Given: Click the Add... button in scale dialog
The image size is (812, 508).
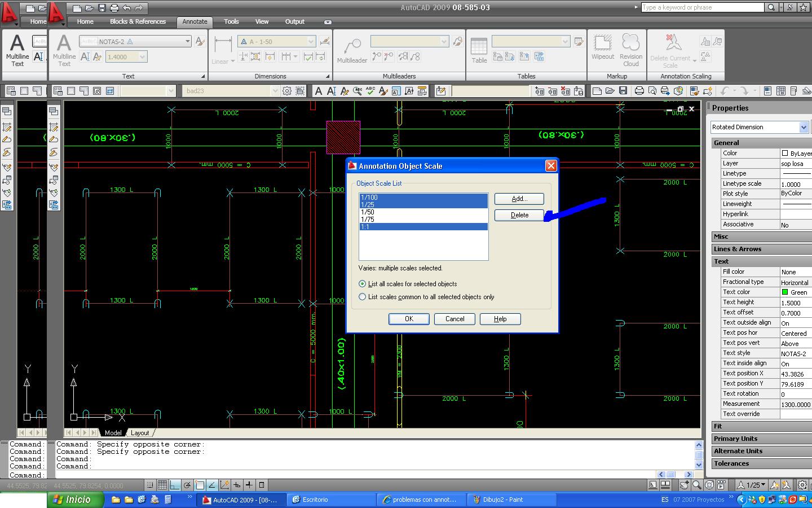Looking at the screenshot, I should [x=519, y=199].
